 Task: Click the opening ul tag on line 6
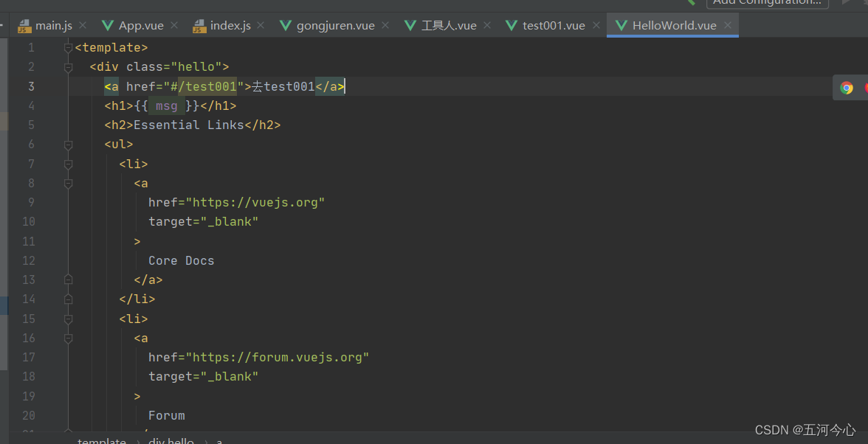point(119,145)
